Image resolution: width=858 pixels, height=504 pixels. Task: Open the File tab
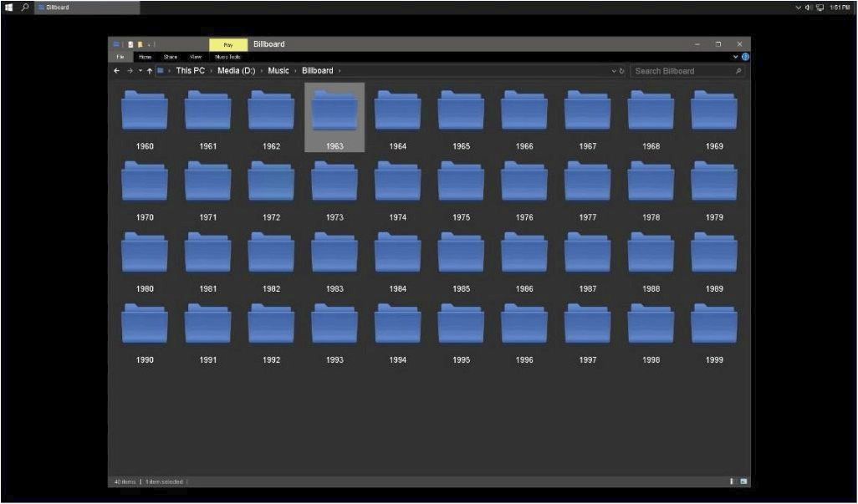(120, 57)
